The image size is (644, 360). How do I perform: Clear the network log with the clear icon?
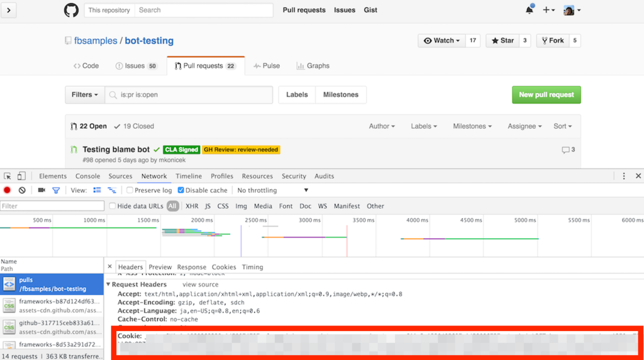pos(22,190)
